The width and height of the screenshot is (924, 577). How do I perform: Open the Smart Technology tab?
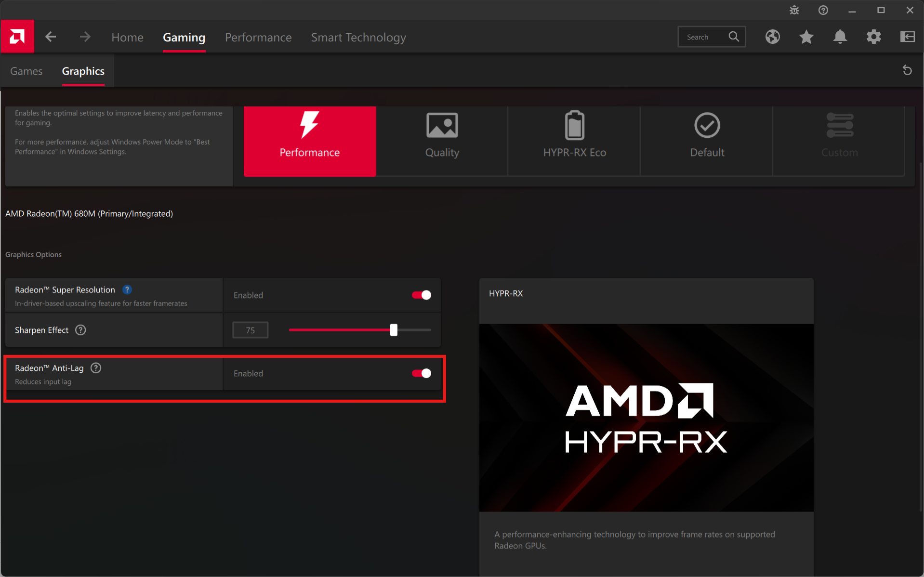coord(358,37)
